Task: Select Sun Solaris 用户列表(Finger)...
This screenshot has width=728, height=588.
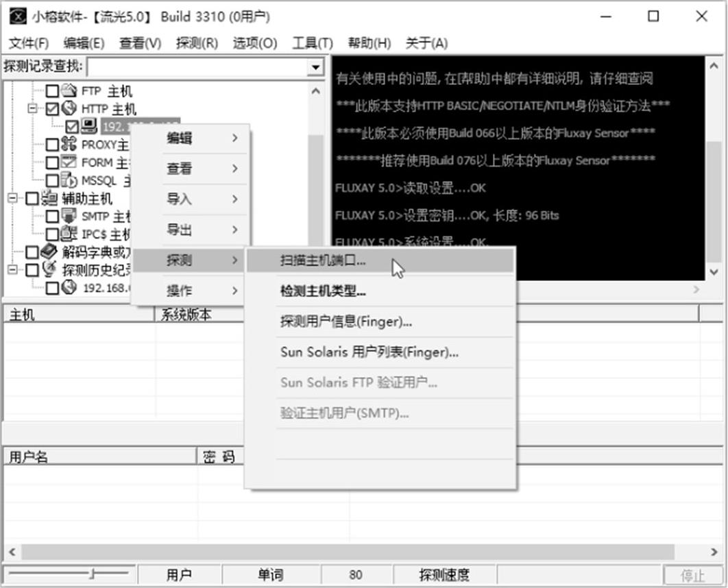Action: pyautogui.click(x=380, y=352)
